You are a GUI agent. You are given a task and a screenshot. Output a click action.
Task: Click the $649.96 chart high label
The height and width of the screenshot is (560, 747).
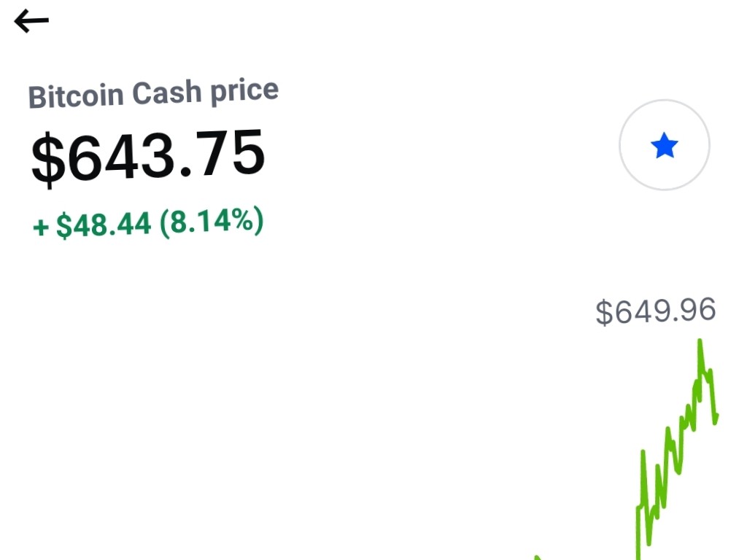(x=656, y=311)
